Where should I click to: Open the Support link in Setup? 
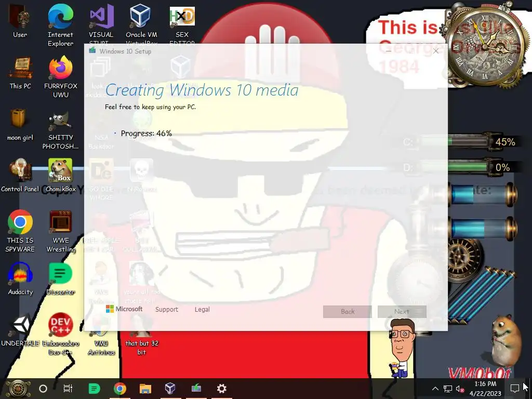167,310
